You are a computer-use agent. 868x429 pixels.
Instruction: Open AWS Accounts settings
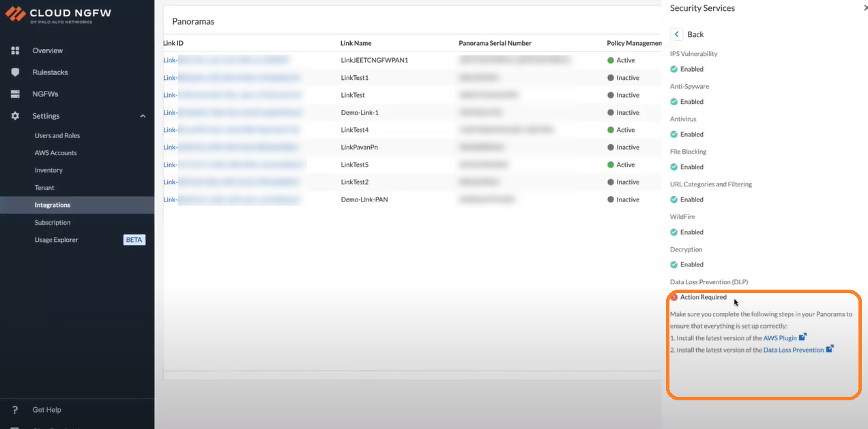56,153
